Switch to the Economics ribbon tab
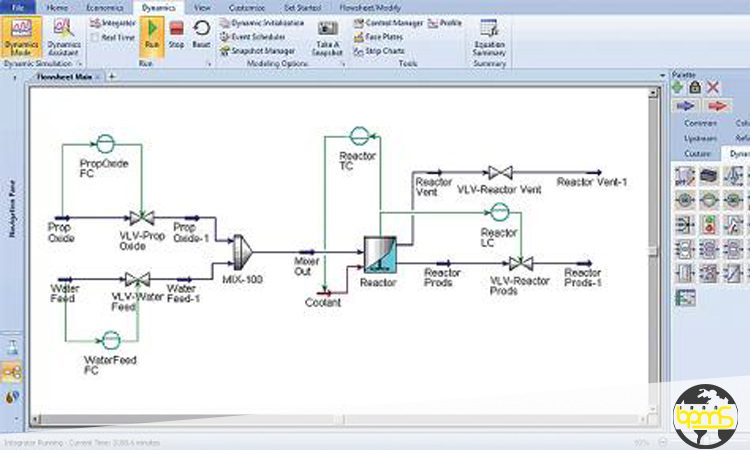Viewport: 750px width, 450px height. [x=104, y=6]
